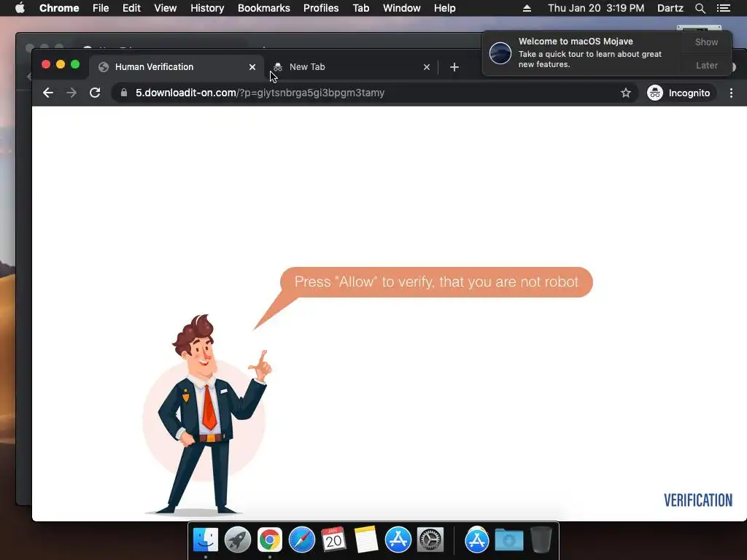747x560 pixels.
Task: Click the Dartz user name in menu bar
Action: [670, 8]
